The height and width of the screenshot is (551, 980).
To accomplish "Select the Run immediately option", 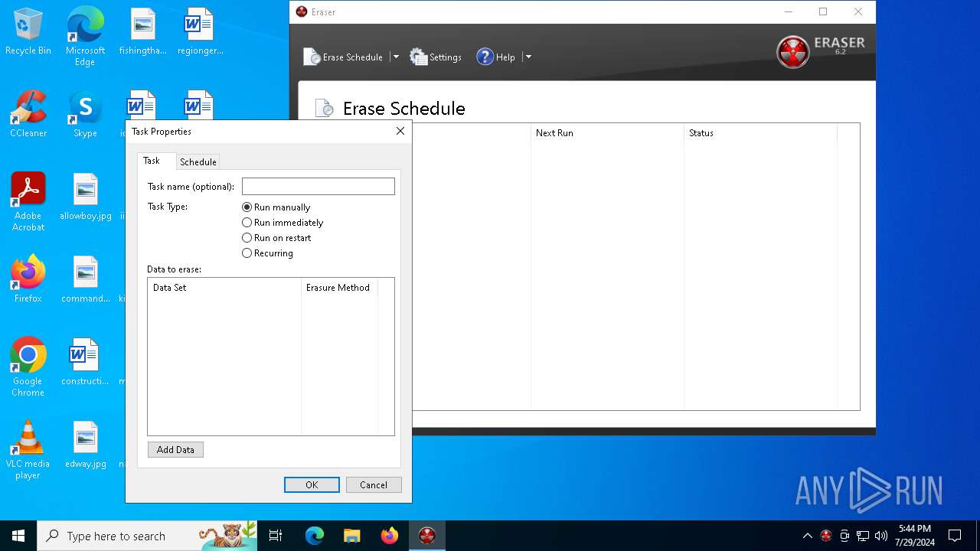I will [x=283, y=223].
